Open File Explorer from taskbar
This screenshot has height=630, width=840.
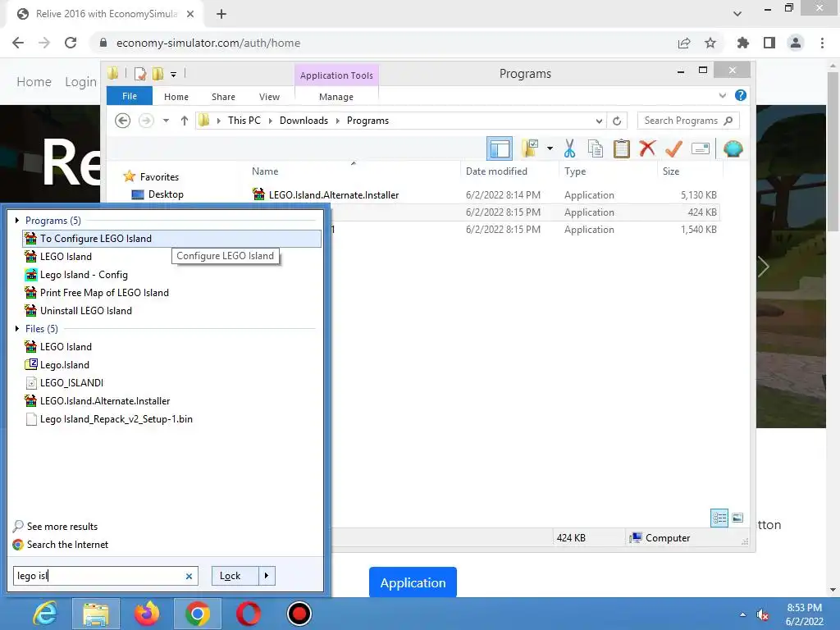[x=95, y=614]
